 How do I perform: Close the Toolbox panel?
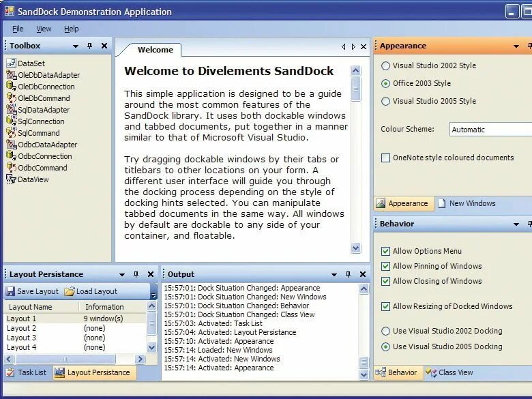point(104,46)
